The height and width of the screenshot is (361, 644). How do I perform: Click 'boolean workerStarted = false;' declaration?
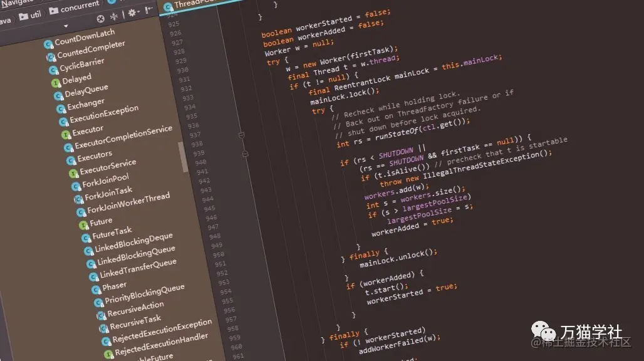[326, 23]
